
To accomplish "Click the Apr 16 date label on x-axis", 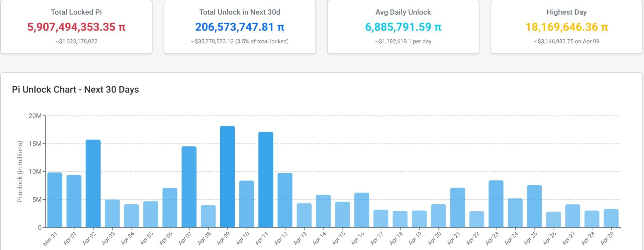I will pyautogui.click(x=358, y=238).
